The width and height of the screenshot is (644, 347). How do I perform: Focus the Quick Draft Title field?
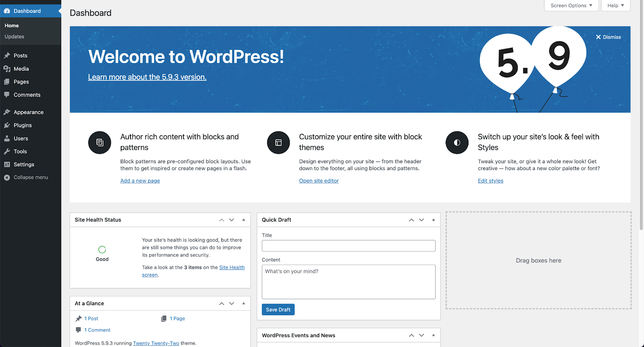click(x=349, y=246)
